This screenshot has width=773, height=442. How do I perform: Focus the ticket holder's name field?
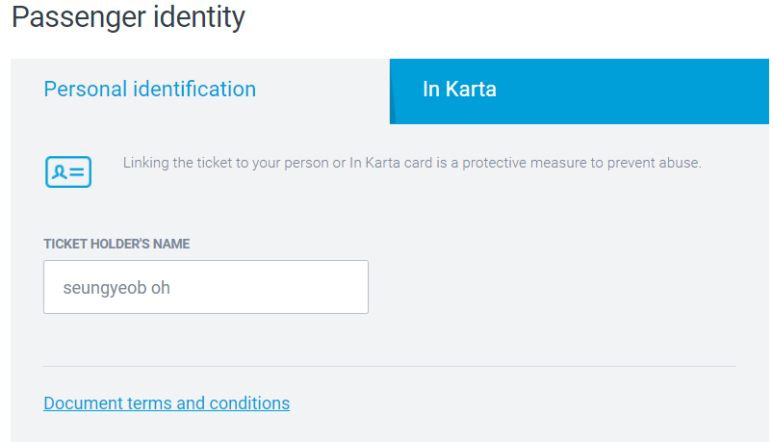(x=206, y=287)
